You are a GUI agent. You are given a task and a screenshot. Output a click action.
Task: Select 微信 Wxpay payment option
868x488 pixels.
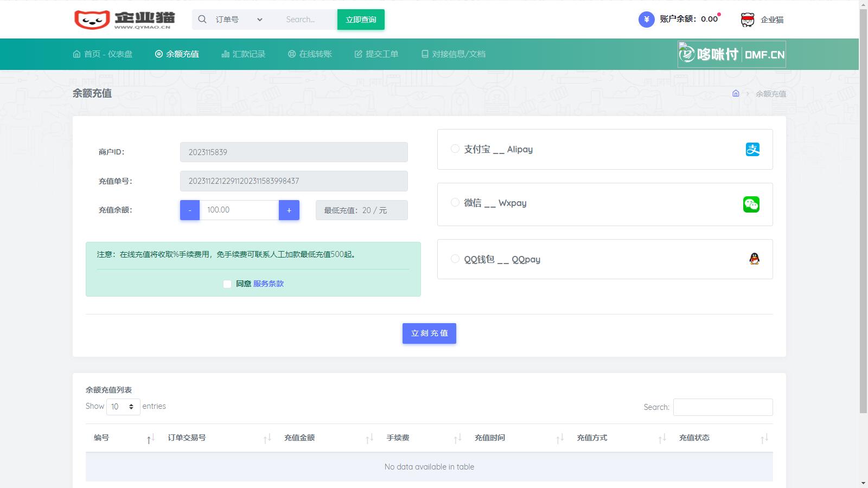[x=455, y=202]
